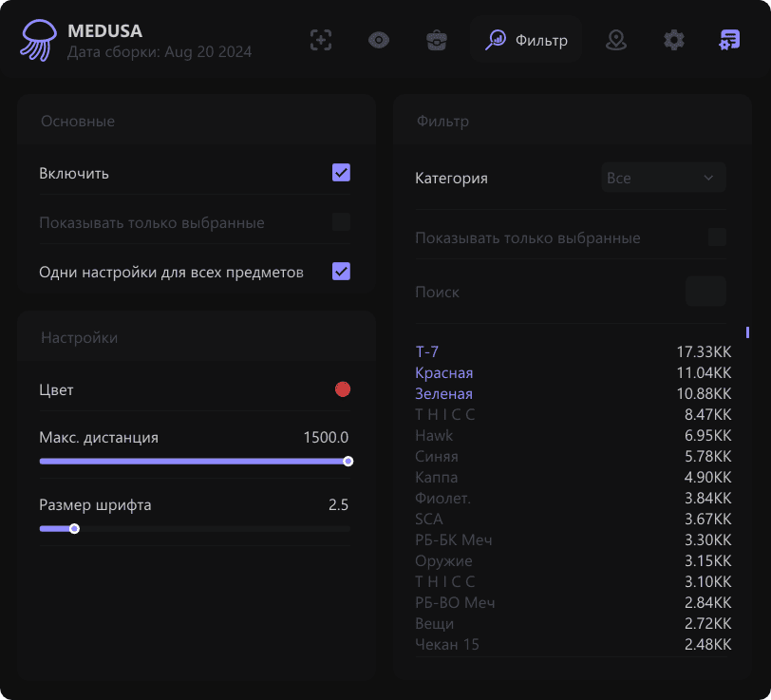This screenshot has width=771, height=700.
Task: Select the T-7 item in list
Action: tap(427, 351)
